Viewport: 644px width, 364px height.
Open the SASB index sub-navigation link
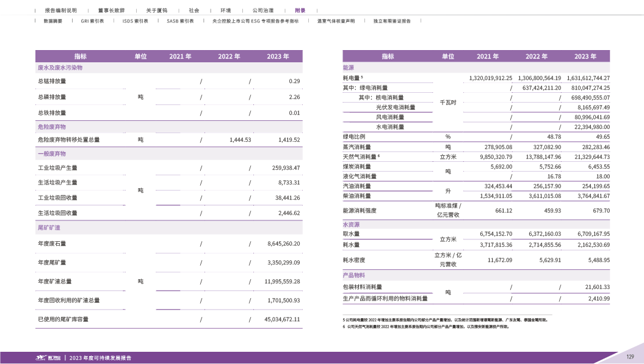180,21
